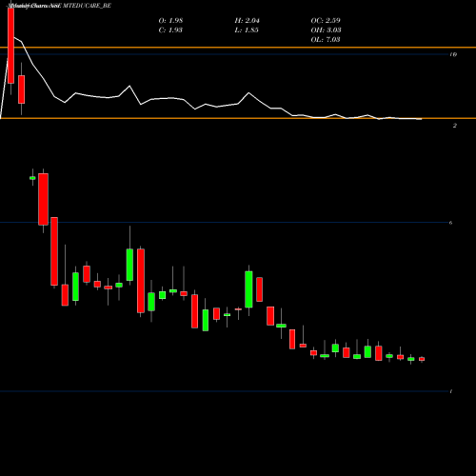The image size is (476, 476).
Task: Select the close value C: 1.93
Action: (x=170, y=30)
